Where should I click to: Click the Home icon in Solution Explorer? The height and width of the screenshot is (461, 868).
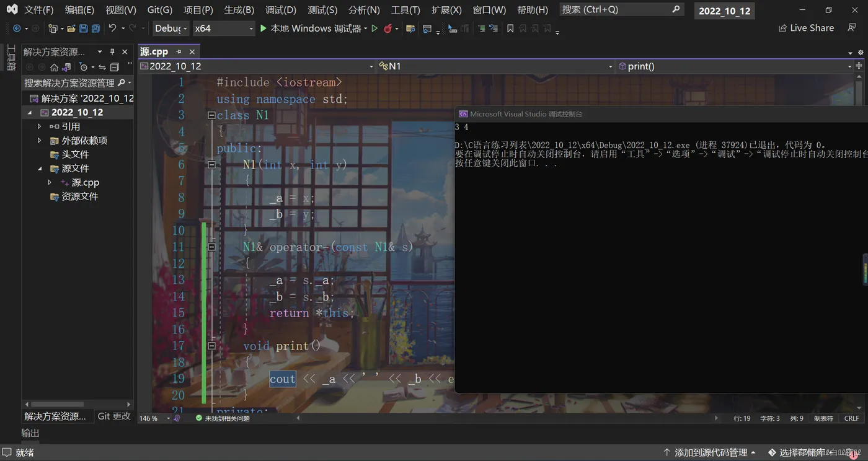coord(54,67)
